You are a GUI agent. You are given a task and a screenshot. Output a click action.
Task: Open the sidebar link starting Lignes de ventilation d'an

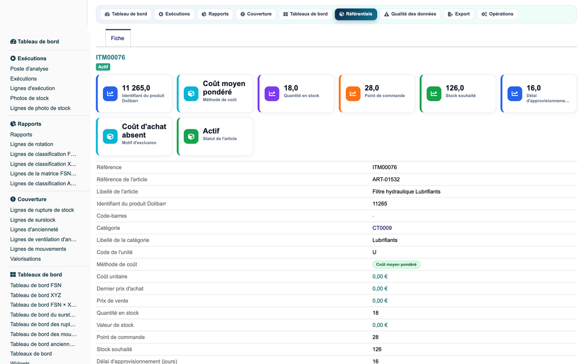(43, 240)
